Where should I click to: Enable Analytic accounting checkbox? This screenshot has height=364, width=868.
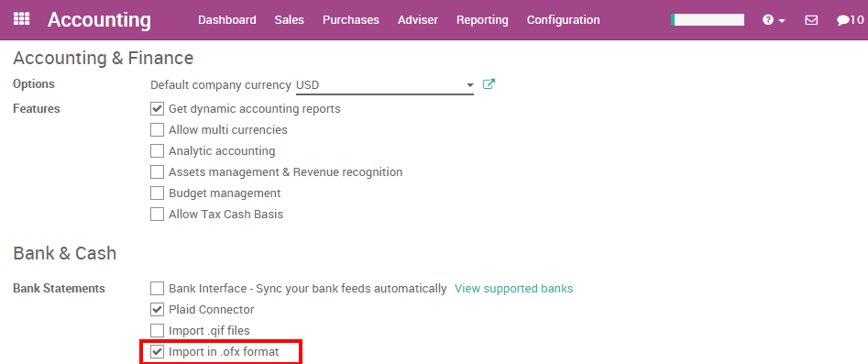tap(158, 150)
